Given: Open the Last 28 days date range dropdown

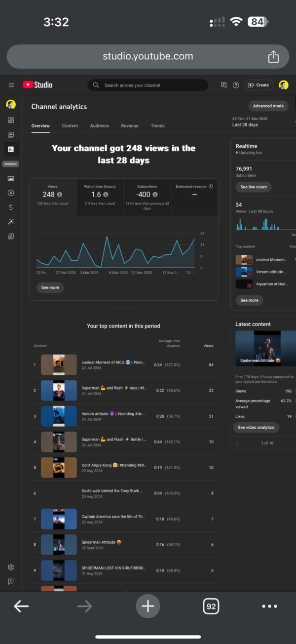Looking at the screenshot, I should 264,122.
